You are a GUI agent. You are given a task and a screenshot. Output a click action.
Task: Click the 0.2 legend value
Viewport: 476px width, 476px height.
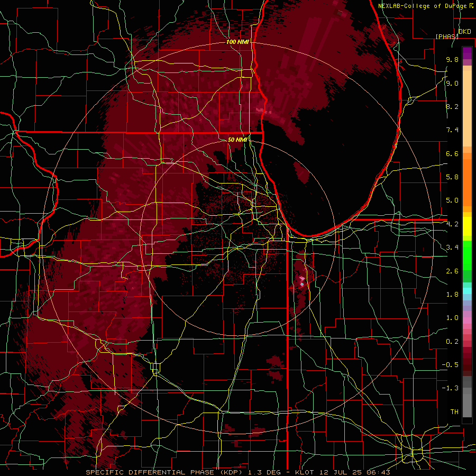point(452,342)
